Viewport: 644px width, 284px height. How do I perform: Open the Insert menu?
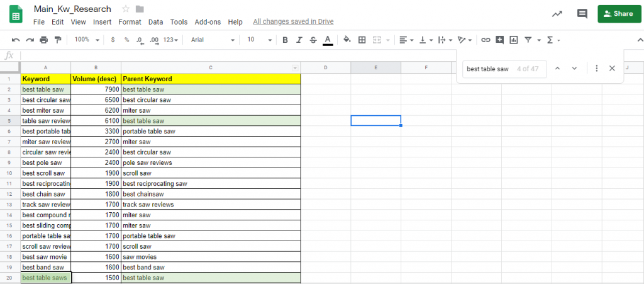pyautogui.click(x=103, y=22)
